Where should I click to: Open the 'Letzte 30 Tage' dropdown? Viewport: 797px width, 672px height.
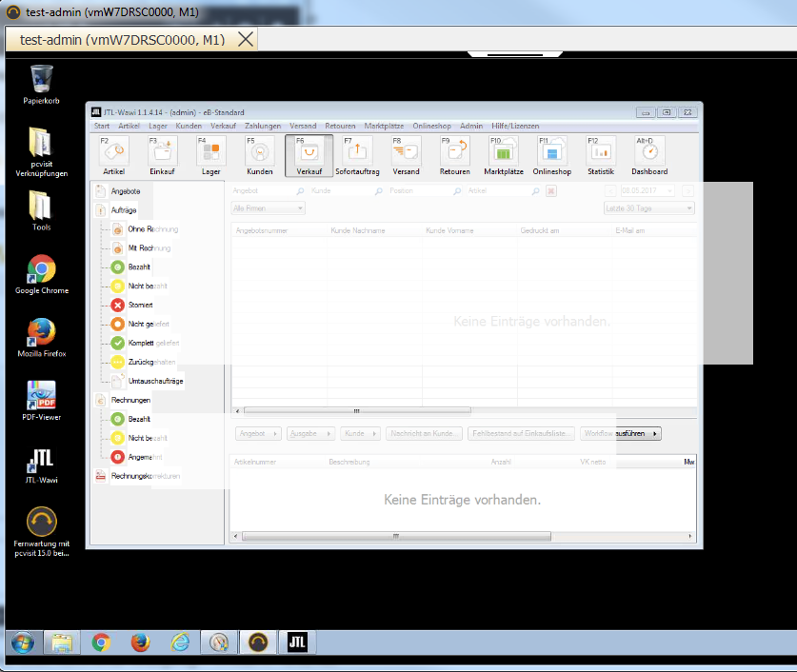[x=648, y=208]
